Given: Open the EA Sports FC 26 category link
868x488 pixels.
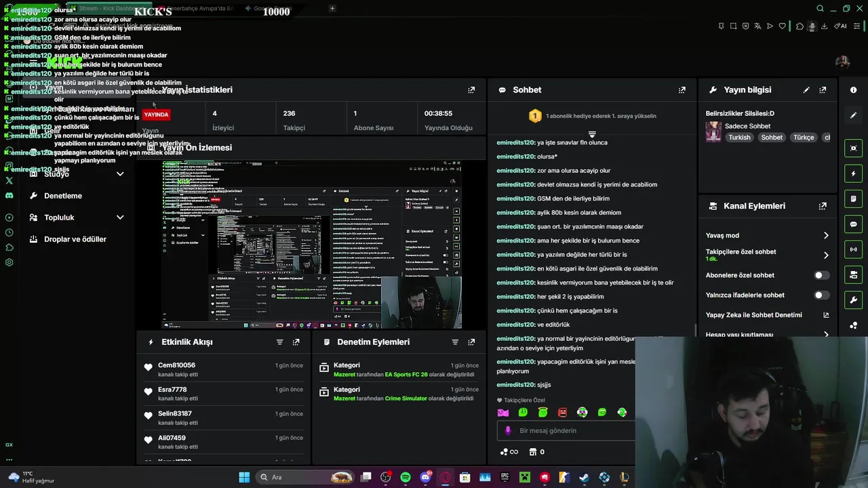Looking at the screenshot, I should [x=406, y=374].
